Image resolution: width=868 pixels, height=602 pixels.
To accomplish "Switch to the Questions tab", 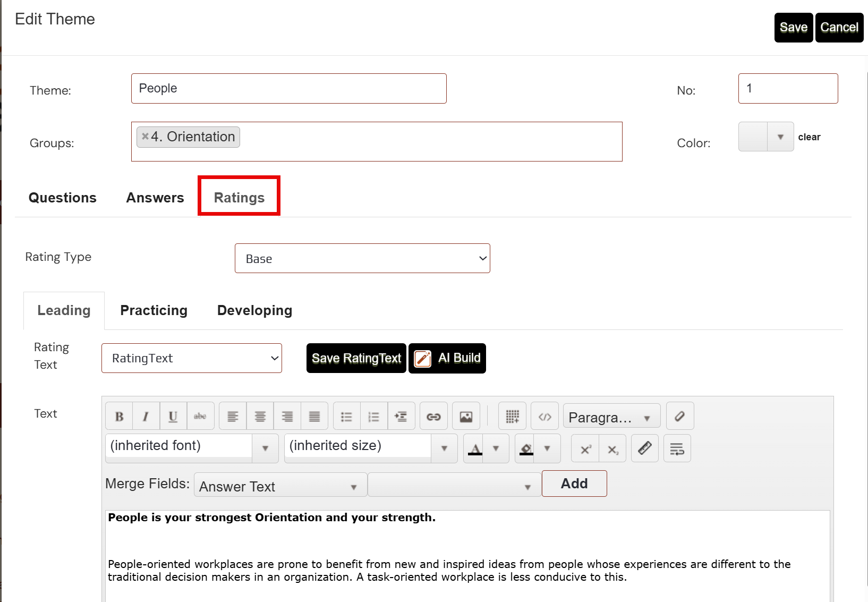I will pos(63,198).
